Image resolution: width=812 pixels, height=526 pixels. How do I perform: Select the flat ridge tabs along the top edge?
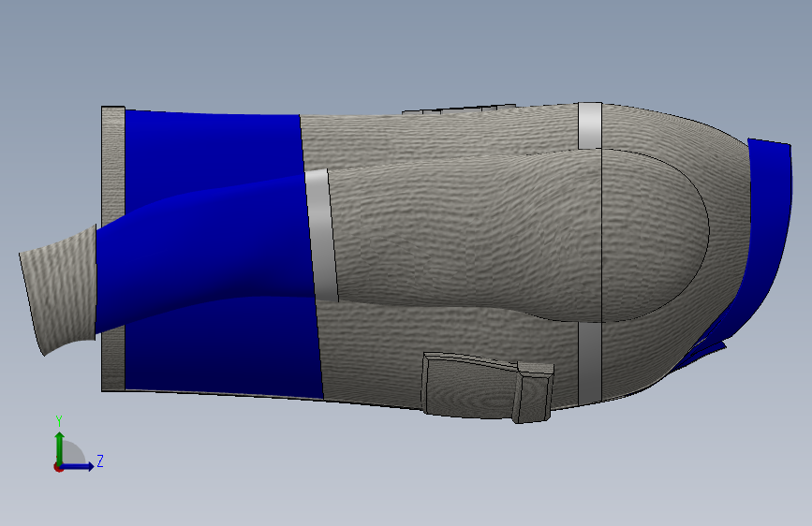(458, 110)
